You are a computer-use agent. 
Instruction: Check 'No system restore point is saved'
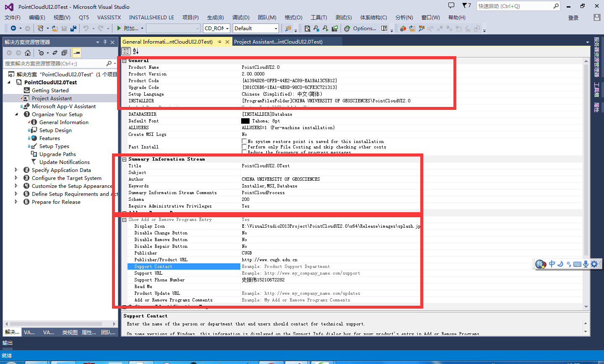pos(244,141)
